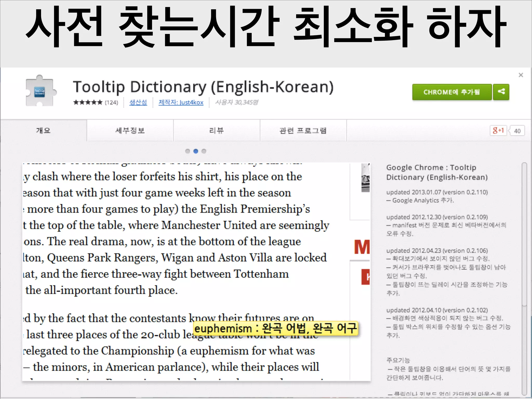532x399 pixels.
Task: Click the '사용자 30,345명' user count text
Action: [237, 102]
